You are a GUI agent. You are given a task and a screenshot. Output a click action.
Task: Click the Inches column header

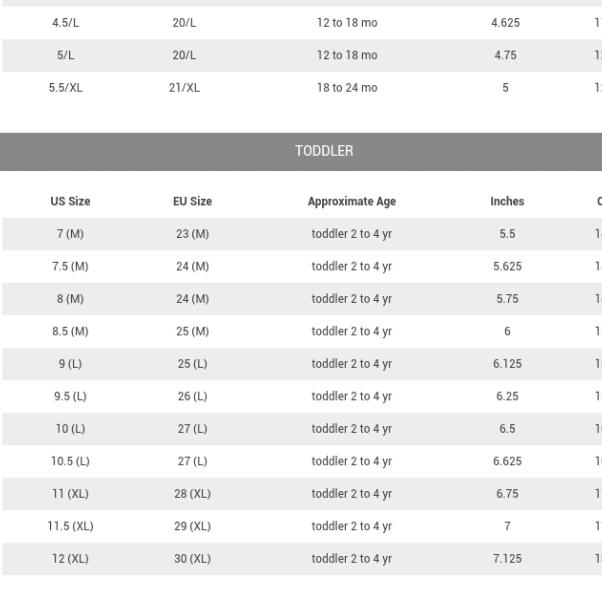[x=507, y=201]
